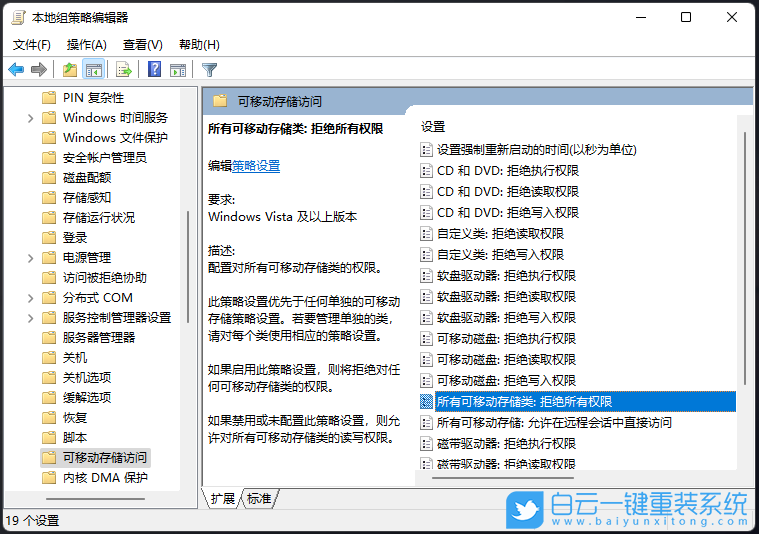Select 自定义类: 拒绝写入权限 setting
The height and width of the screenshot is (534, 759).
[x=501, y=255]
